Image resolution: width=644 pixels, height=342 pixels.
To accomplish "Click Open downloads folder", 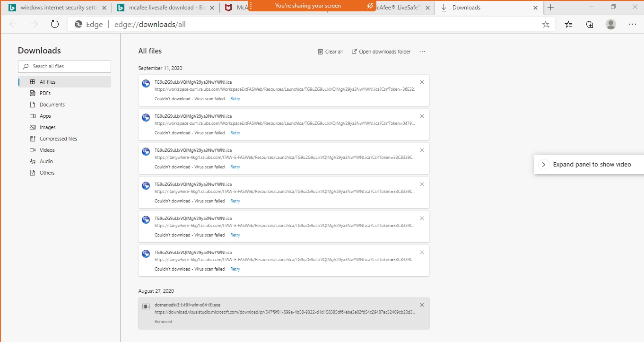I will 381,52.
